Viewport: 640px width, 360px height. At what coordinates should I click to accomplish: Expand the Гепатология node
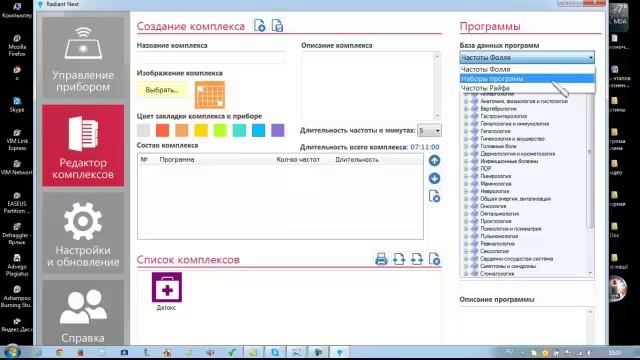click(x=466, y=131)
